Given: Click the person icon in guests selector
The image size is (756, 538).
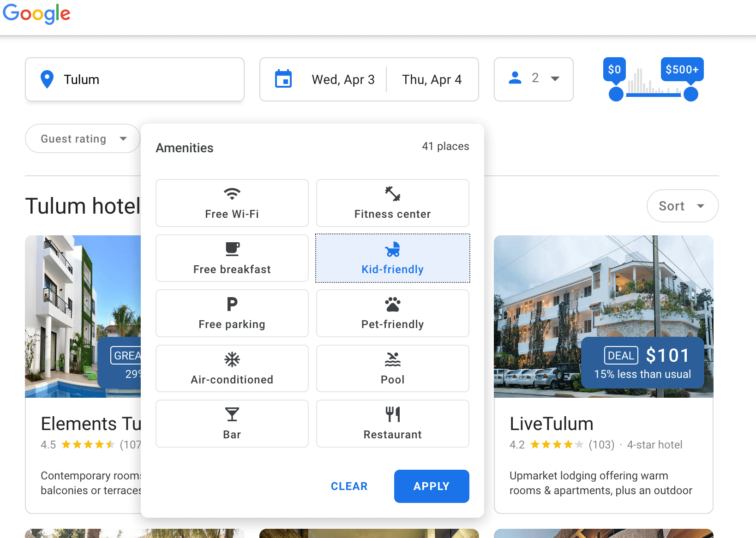Looking at the screenshot, I should [x=515, y=78].
